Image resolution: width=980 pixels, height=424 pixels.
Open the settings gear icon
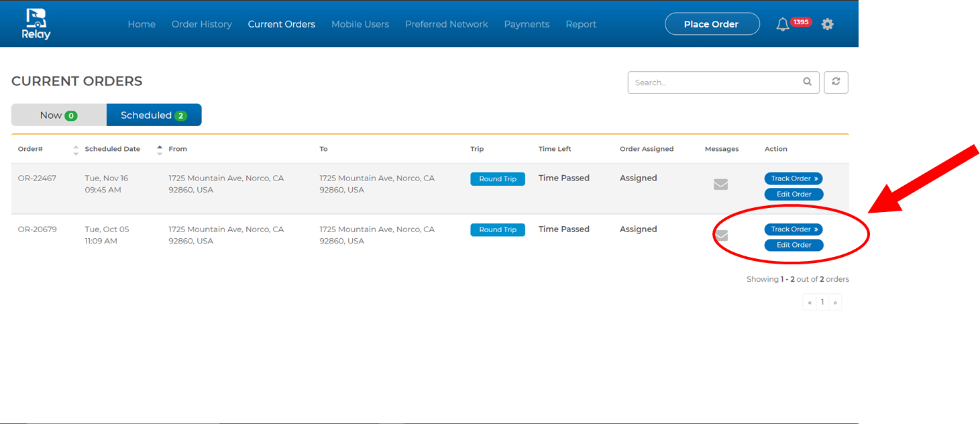828,24
